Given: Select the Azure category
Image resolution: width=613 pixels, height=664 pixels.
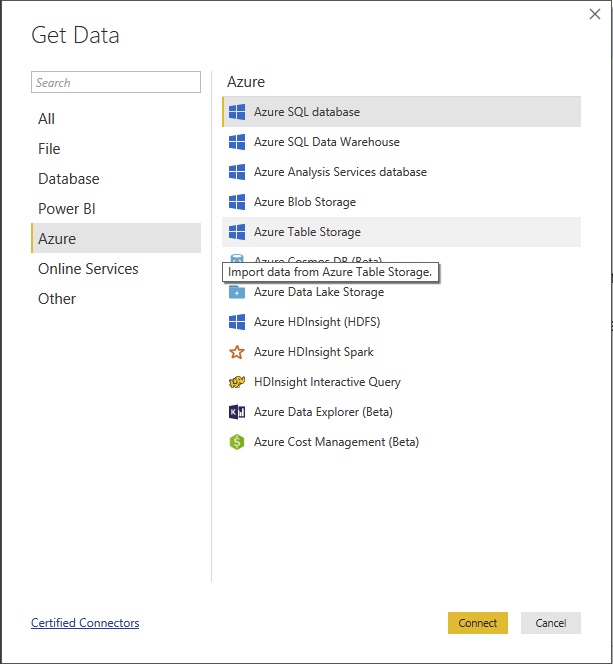Looking at the screenshot, I should 116,238.
